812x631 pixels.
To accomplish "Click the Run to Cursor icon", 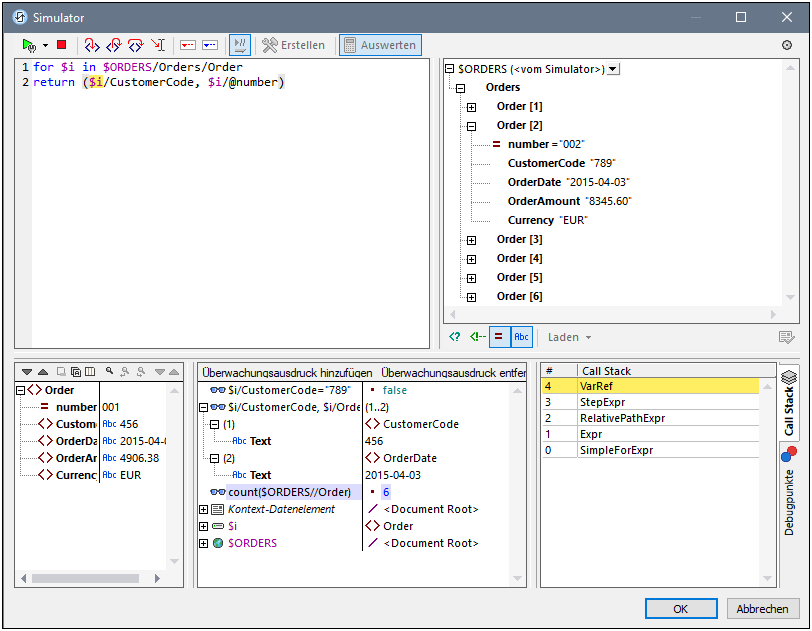I will coord(157,45).
